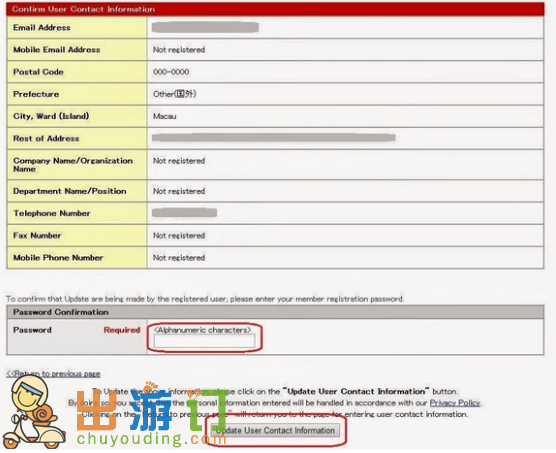Click the Mobile Phone Number label
The height and width of the screenshot is (453, 556).
pos(58,258)
